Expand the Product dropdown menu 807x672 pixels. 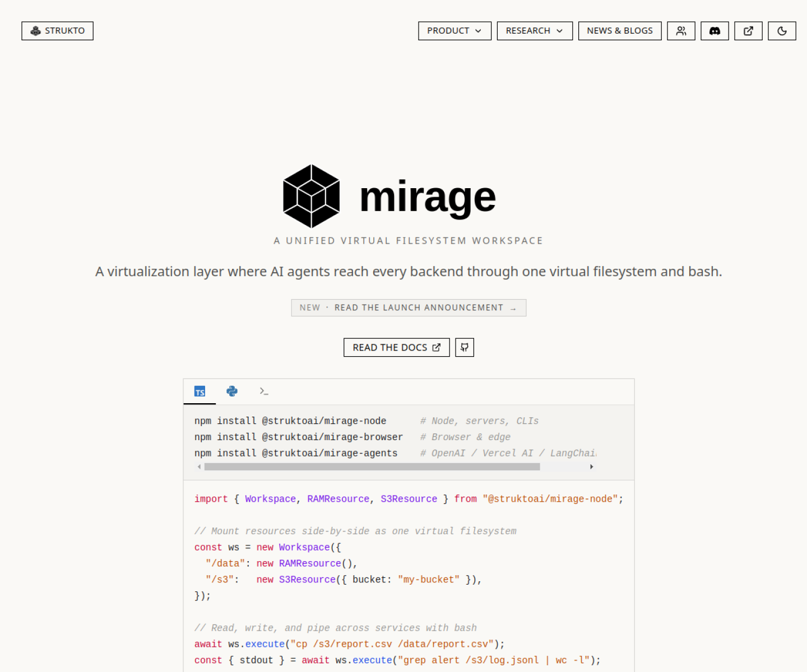tap(454, 31)
